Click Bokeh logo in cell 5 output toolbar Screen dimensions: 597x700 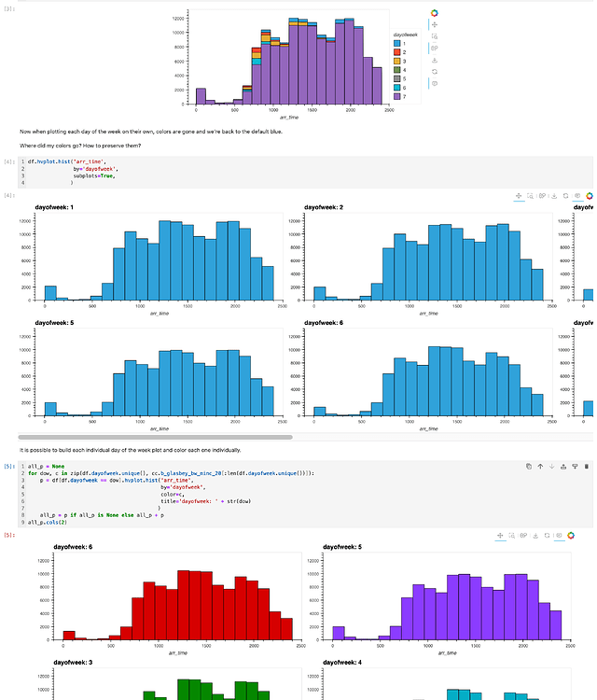click(571, 536)
